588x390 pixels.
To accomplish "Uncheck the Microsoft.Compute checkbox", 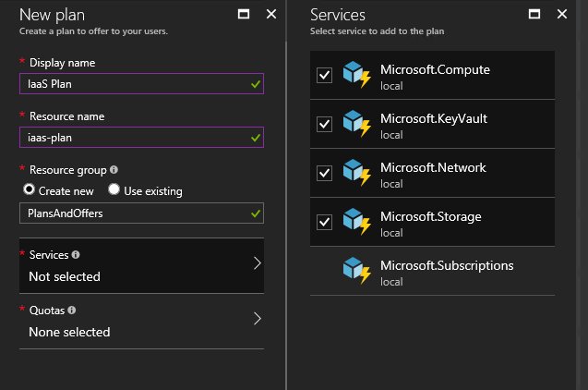I will coord(324,75).
